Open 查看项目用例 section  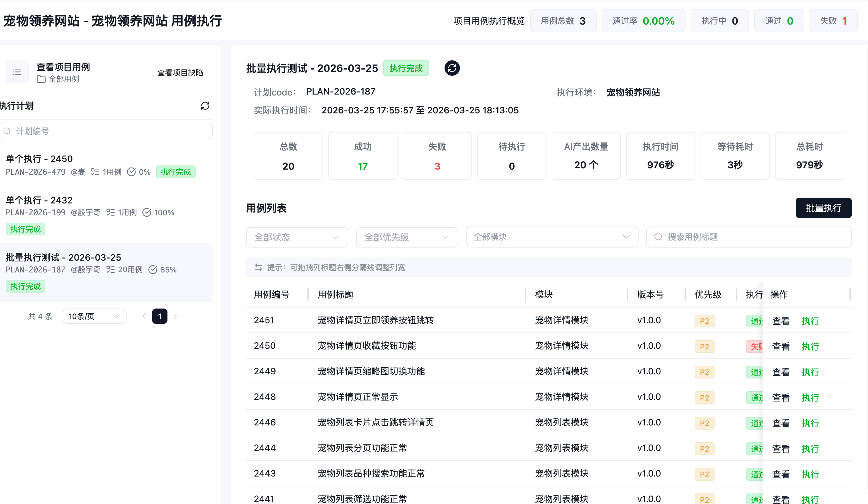tap(63, 67)
